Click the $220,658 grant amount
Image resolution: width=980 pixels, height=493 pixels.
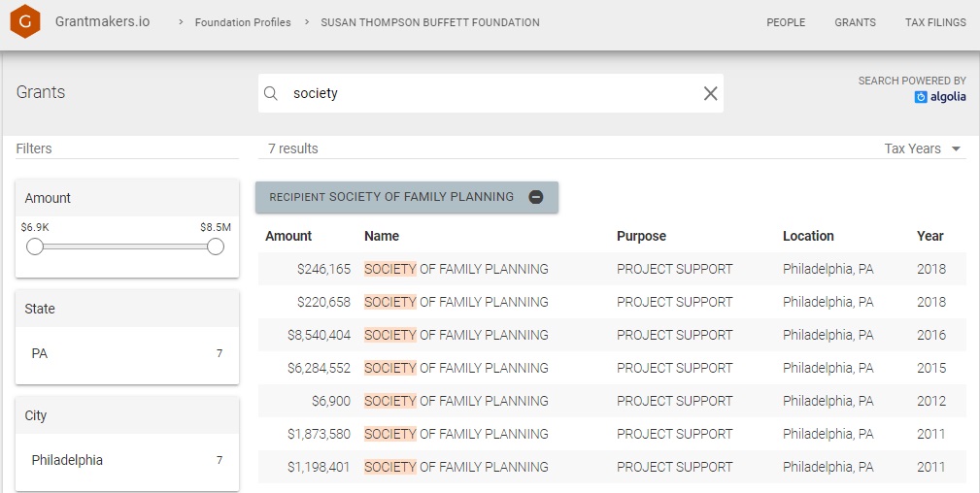point(323,303)
